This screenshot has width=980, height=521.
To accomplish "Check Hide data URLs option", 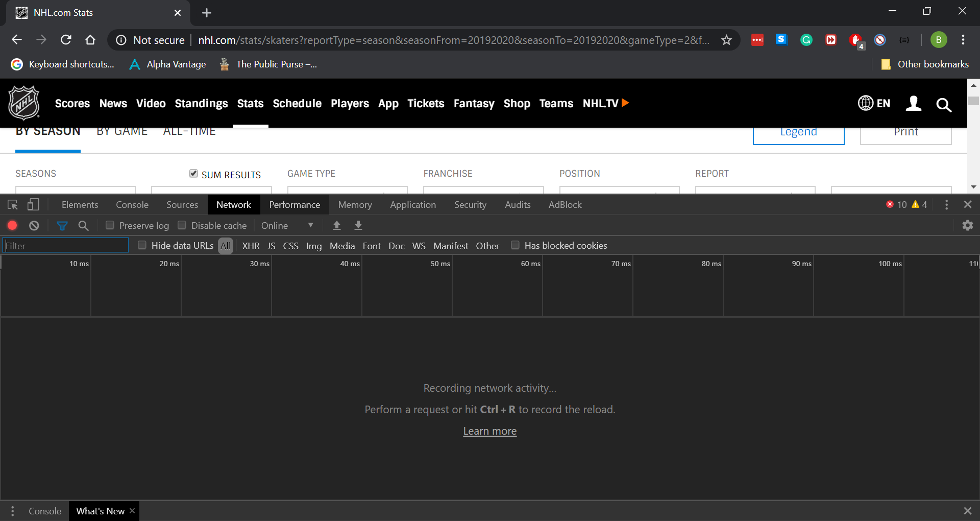I will click(x=142, y=245).
